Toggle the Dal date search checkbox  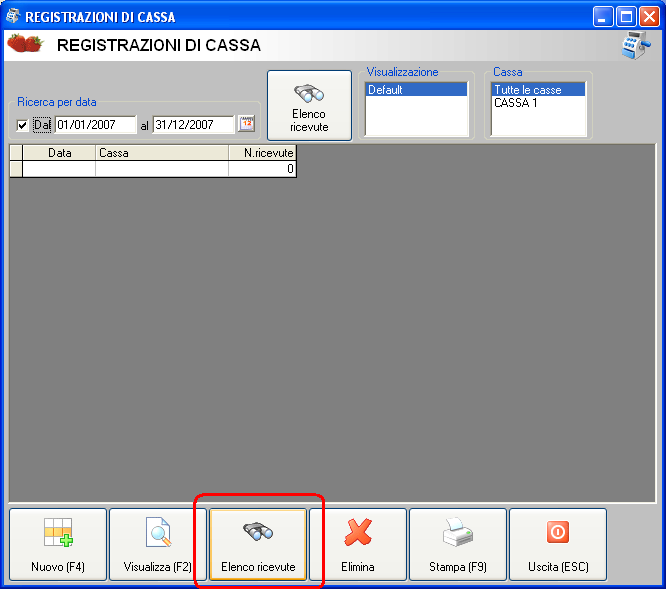tap(22, 125)
